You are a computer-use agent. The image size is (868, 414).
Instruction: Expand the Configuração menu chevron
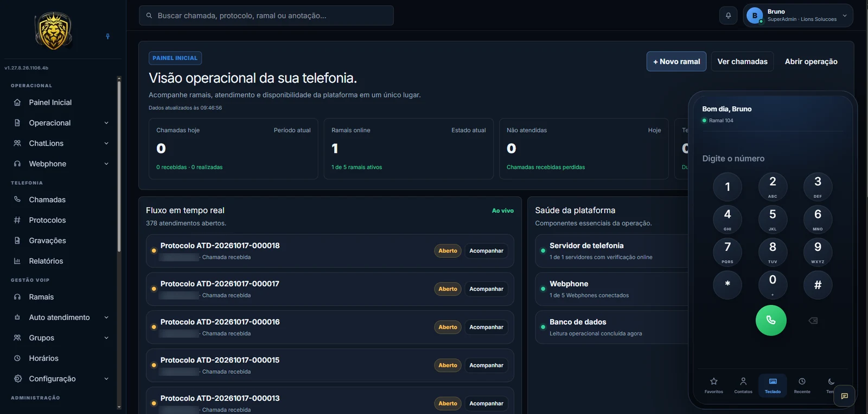click(106, 379)
